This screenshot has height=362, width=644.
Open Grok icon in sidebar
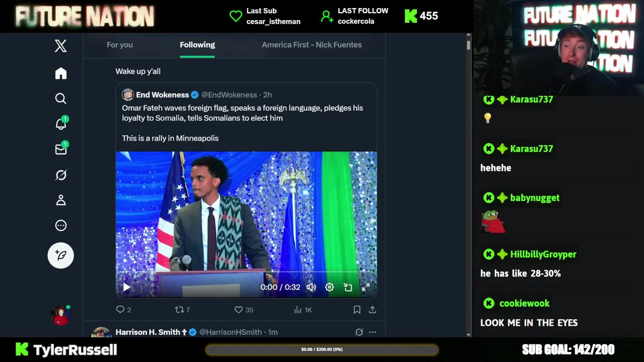click(61, 175)
